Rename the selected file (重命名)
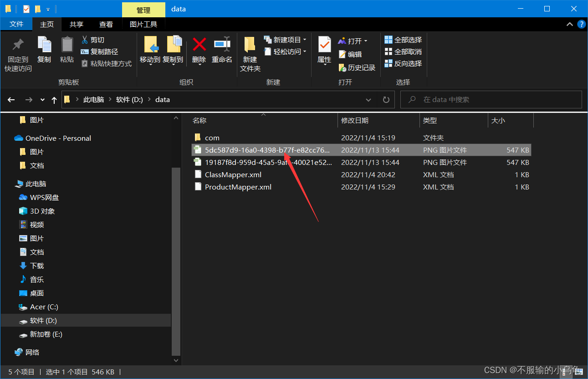 [222, 50]
